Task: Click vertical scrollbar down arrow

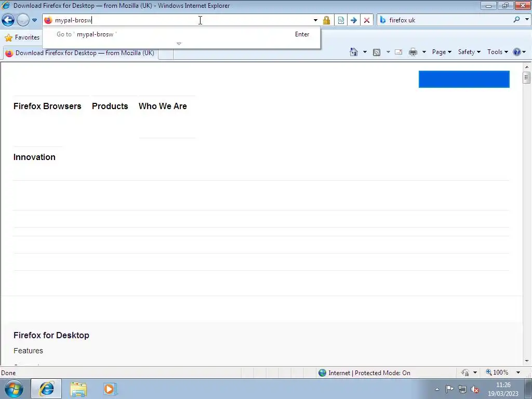Action: 527,361
